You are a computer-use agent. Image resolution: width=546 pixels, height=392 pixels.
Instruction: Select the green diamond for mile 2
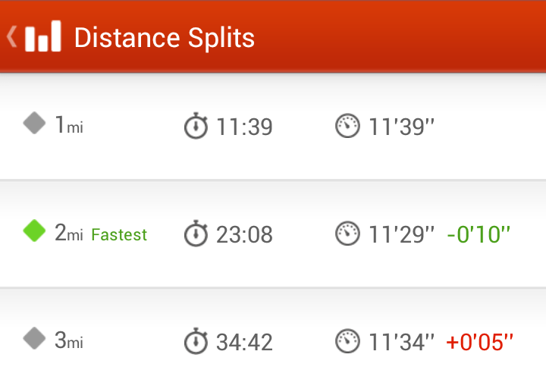coord(34,230)
